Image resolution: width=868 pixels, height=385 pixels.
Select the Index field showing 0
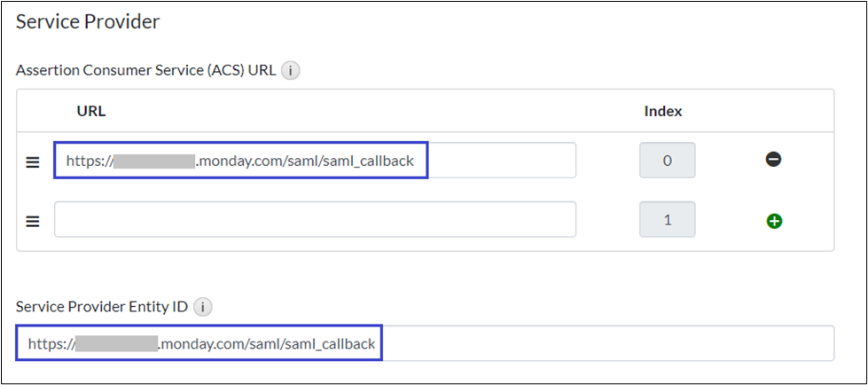[x=667, y=161]
